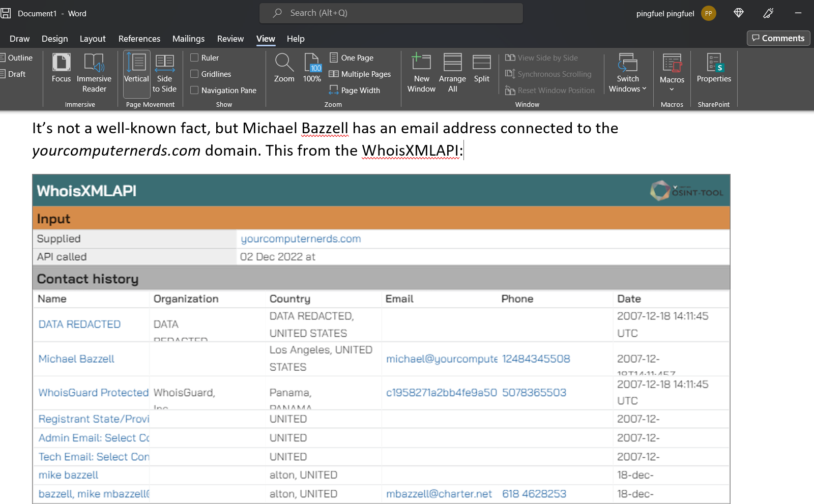The image size is (814, 504).
Task: Select the View tab
Action: point(266,39)
